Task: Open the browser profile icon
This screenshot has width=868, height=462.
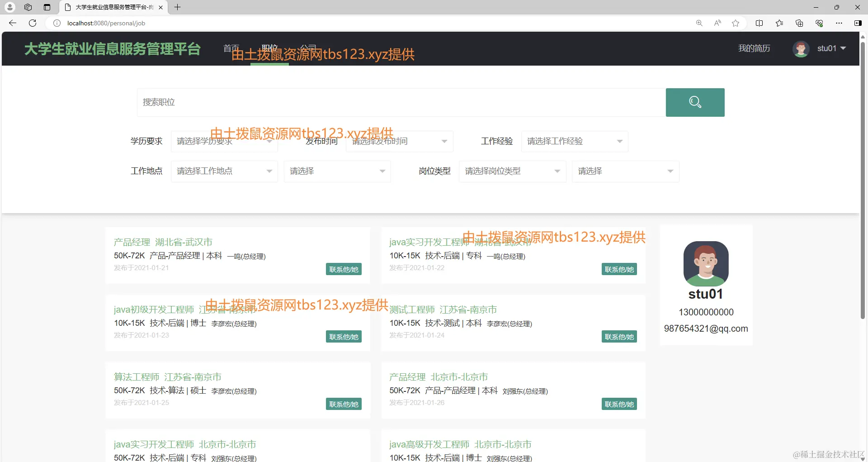Action: 10,7
